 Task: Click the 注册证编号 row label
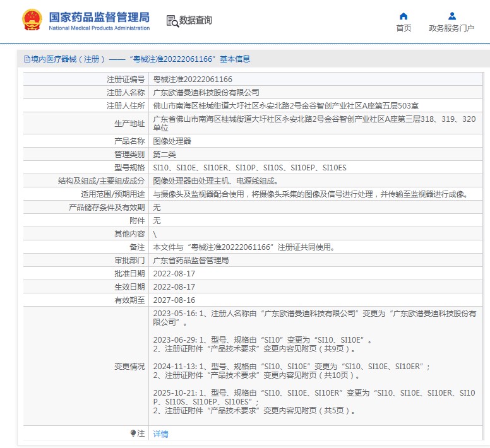[126, 80]
